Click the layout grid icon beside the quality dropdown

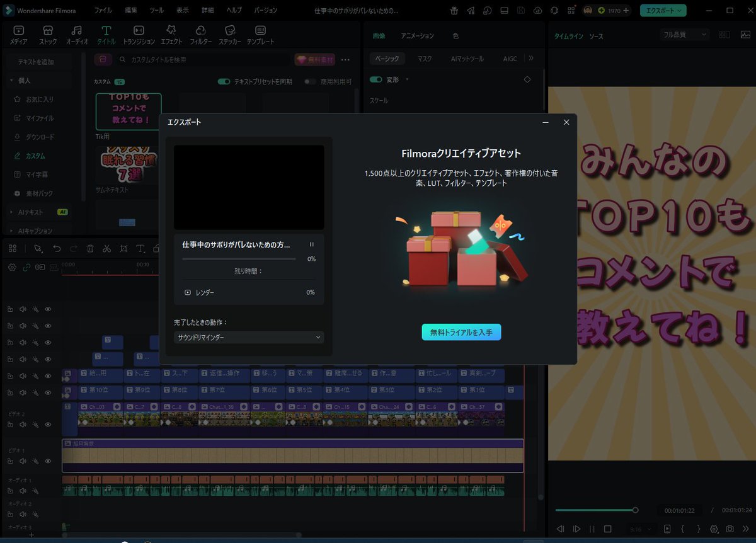pyautogui.click(x=724, y=35)
